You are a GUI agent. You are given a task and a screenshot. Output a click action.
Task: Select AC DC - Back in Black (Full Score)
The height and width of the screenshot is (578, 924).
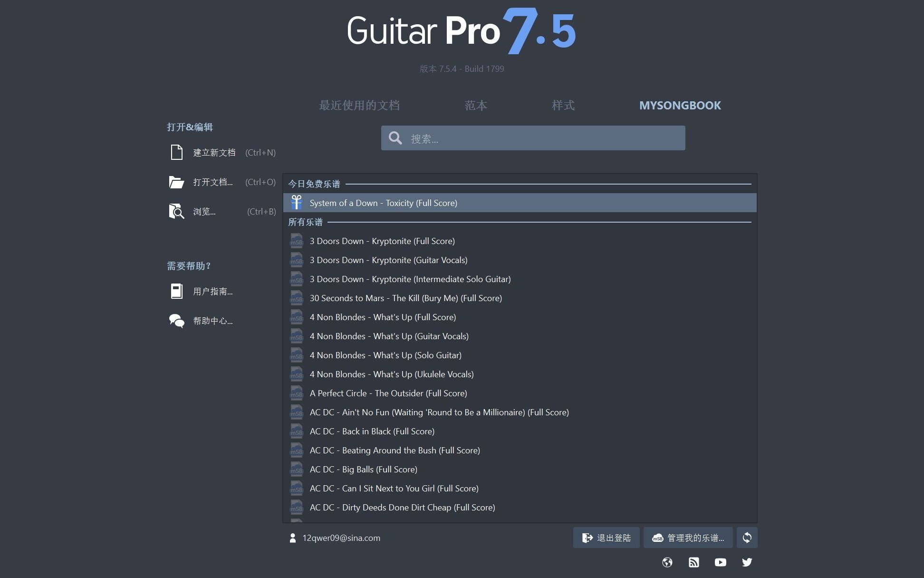point(520,431)
